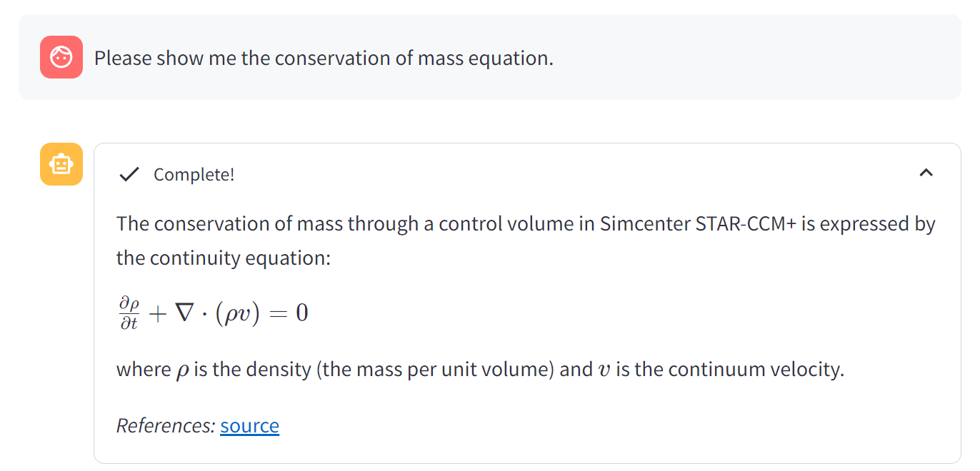Click the partial derivative fraction term

[129, 313]
